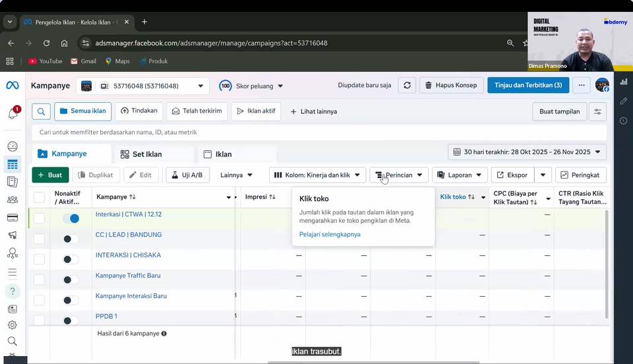The width and height of the screenshot is (633, 364).
Task: Open the billing card icon in sidebar
Action: tap(13, 218)
